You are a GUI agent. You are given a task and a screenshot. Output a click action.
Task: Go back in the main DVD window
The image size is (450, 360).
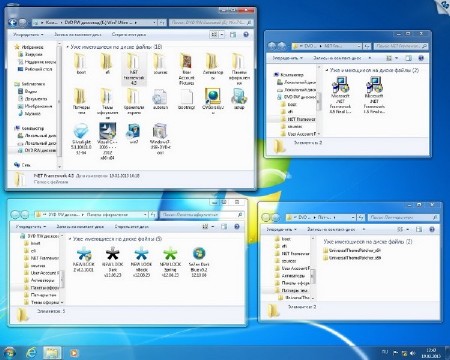coord(13,22)
